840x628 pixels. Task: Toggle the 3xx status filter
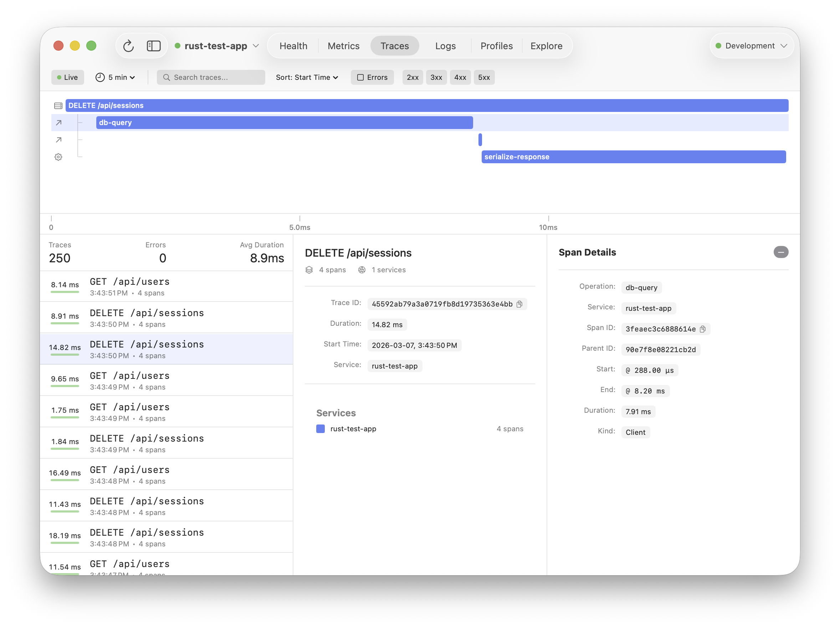tap(436, 77)
